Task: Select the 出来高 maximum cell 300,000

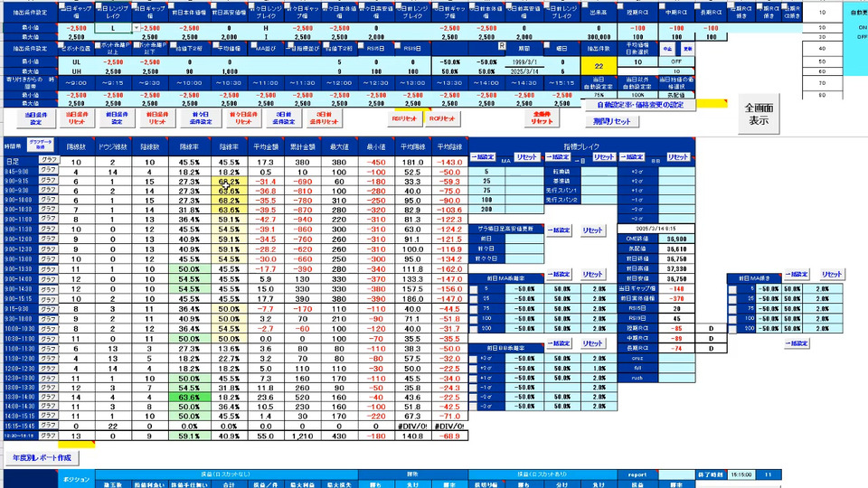Action: point(599,37)
